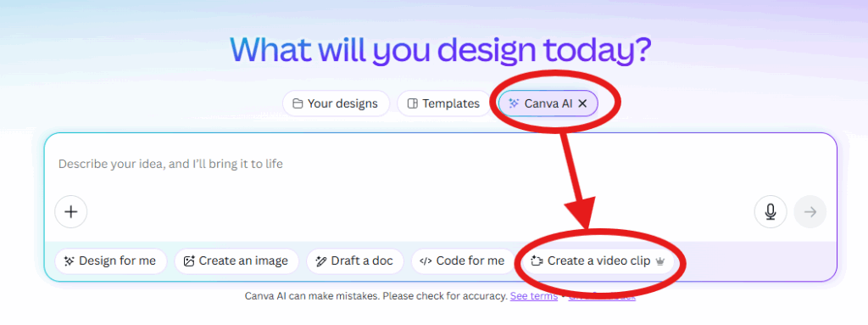Open the See terms link
Viewport: 868px width, 325px height.
[x=534, y=296]
